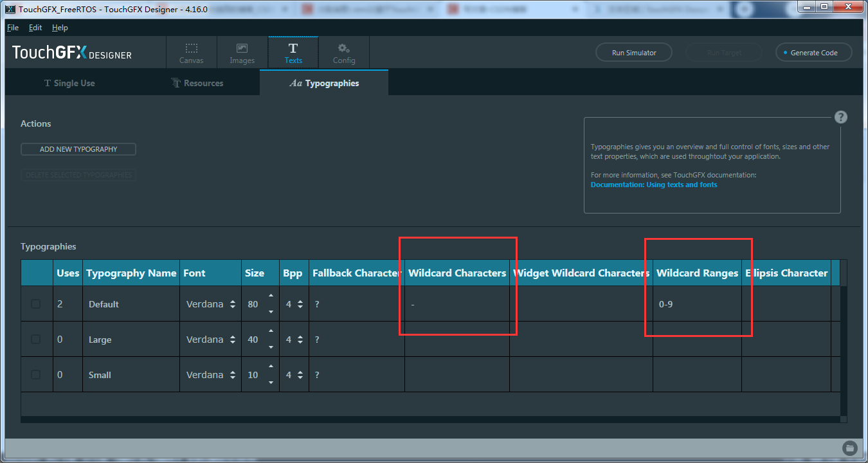Increase size of Default typography
The width and height of the screenshot is (868, 463).
(x=271, y=296)
